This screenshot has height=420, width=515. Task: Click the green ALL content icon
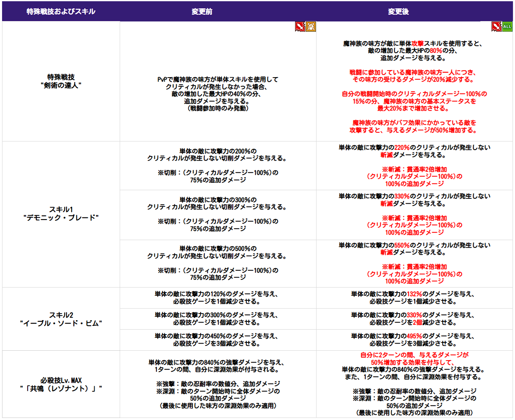pos(508,26)
